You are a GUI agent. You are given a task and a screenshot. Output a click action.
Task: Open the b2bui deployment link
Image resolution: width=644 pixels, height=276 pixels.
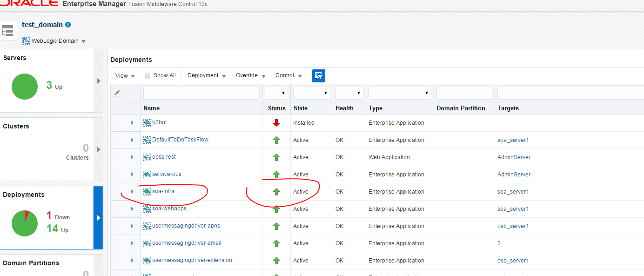click(x=159, y=122)
